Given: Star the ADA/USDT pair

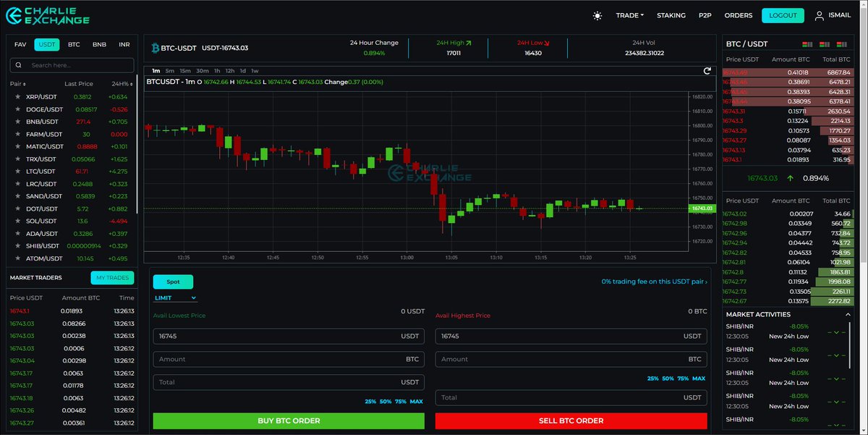Looking at the screenshot, I should [x=18, y=234].
